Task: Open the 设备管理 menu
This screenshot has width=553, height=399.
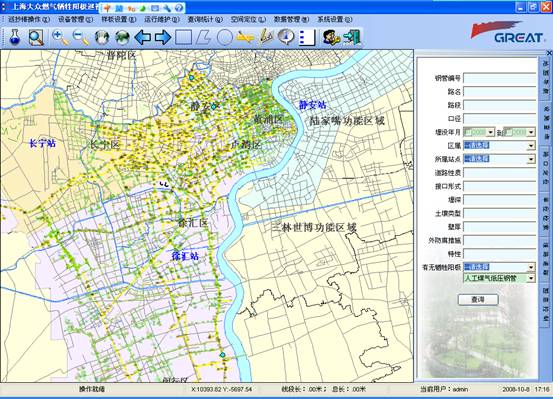Action: pos(75,19)
